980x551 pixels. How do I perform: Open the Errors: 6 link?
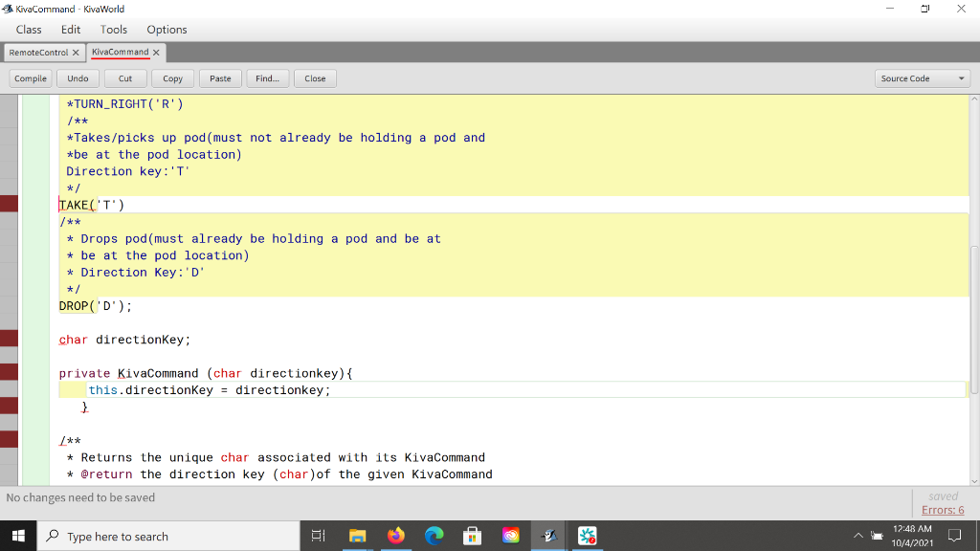942,510
